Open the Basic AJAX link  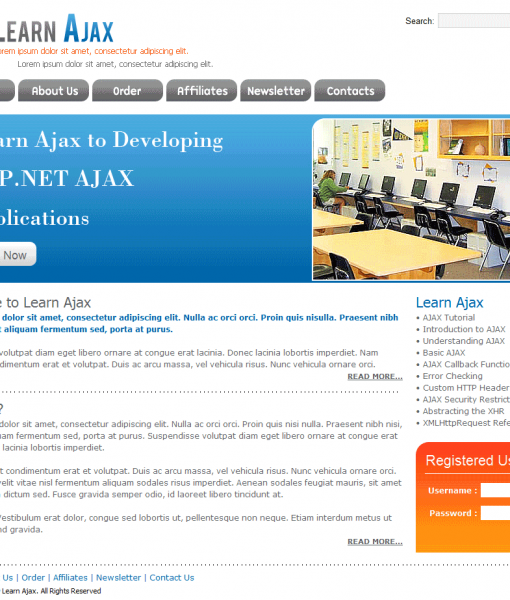click(x=444, y=353)
